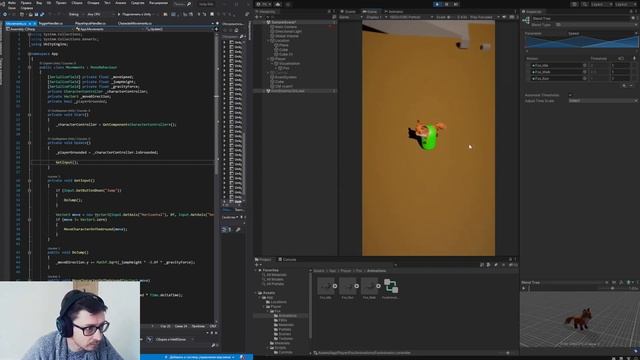Select Fox_Run animation thumbnail
Image resolution: width=640 pixels, height=360 pixels.
[x=348, y=286]
